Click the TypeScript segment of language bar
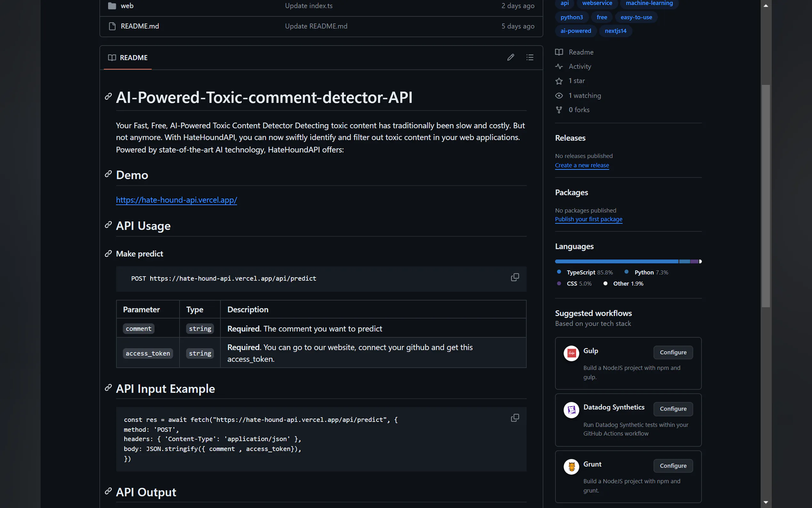The width and height of the screenshot is (812, 508). (x=616, y=261)
